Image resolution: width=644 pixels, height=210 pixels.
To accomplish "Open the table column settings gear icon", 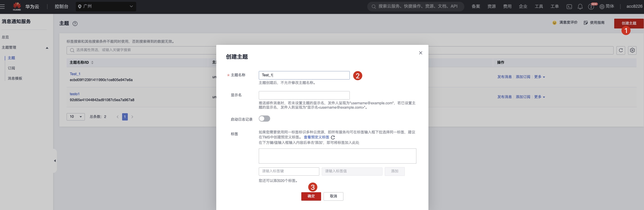I will click(x=632, y=50).
